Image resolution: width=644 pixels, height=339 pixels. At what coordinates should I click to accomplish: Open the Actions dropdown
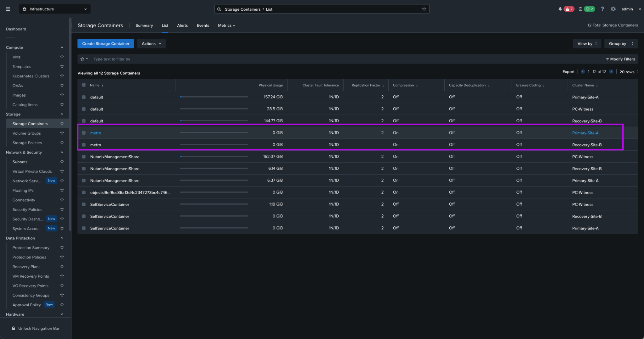pos(151,43)
